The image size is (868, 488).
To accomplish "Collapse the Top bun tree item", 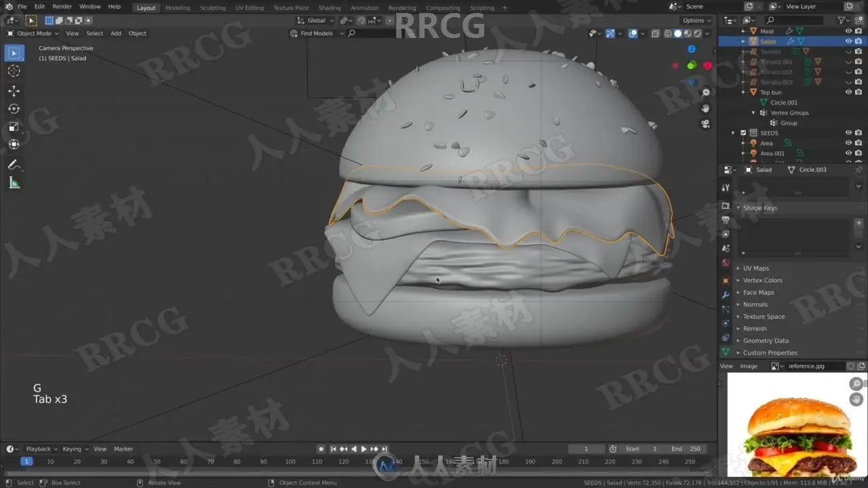I will click(x=744, y=92).
